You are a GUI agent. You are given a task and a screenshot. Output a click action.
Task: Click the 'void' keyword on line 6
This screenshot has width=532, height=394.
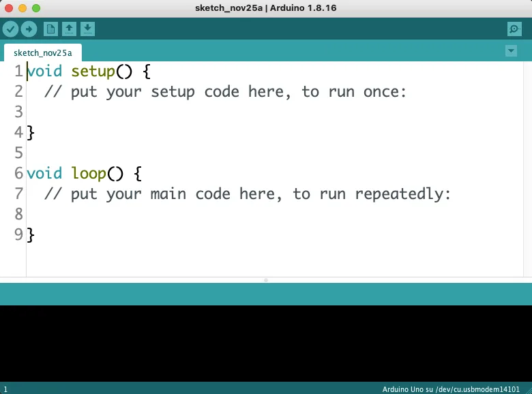(44, 174)
